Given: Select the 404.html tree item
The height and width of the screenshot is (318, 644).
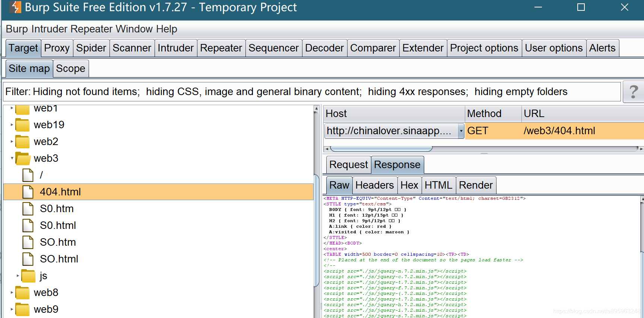Looking at the screenshot, I should [x=158, y=192].
